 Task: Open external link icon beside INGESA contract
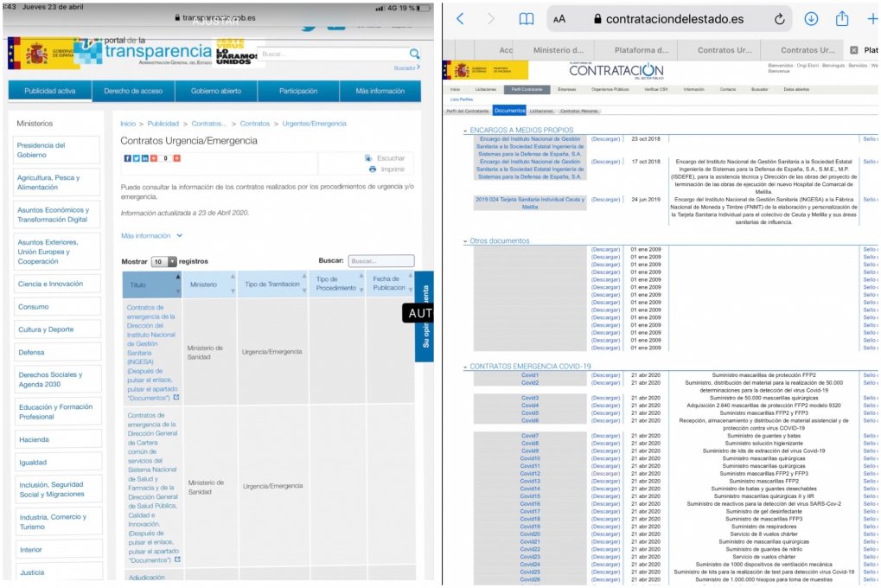(176, 398)
